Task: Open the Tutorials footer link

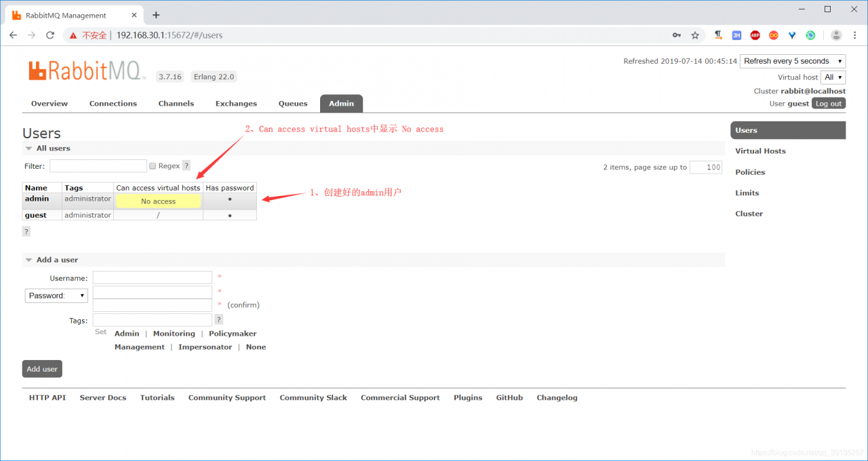Action: tap(157, 398)
